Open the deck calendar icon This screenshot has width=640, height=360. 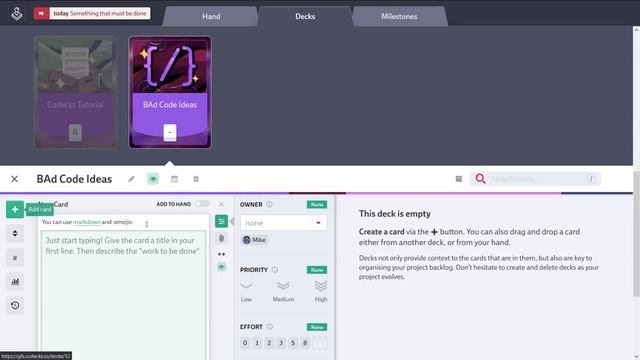tap(174, 179)
